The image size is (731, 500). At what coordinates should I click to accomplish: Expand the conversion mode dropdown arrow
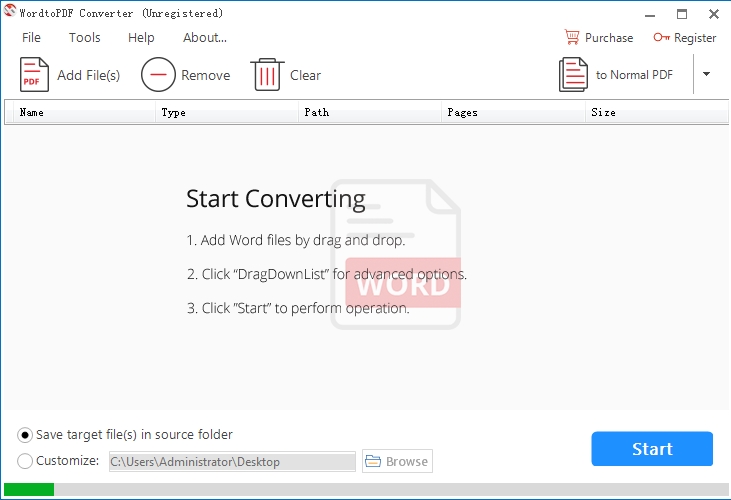tap(706, 74)
